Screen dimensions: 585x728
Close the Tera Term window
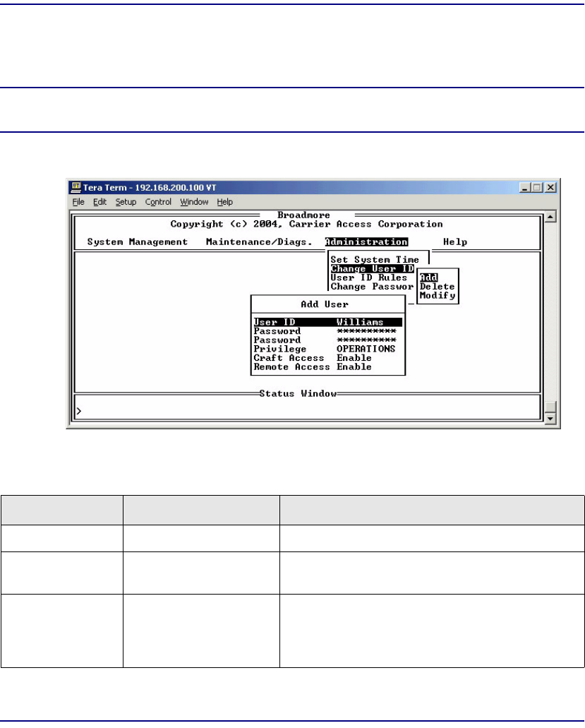pos(550,188)
